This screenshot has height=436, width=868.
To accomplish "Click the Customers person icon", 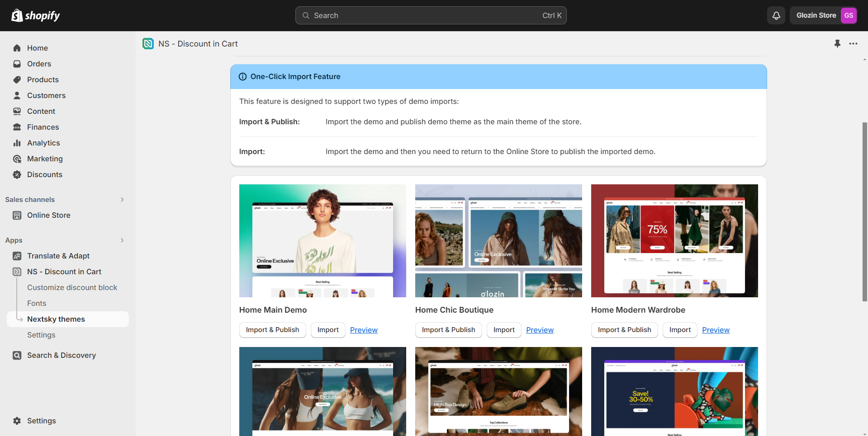I will 17,95.
